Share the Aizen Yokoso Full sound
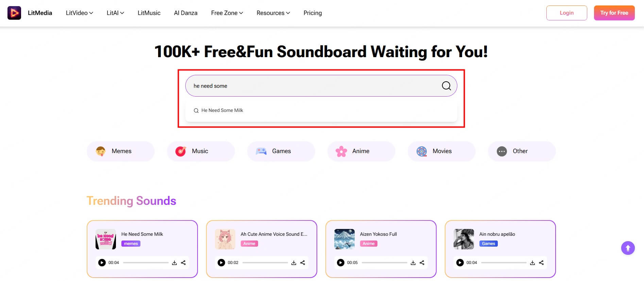 [422, 263]
